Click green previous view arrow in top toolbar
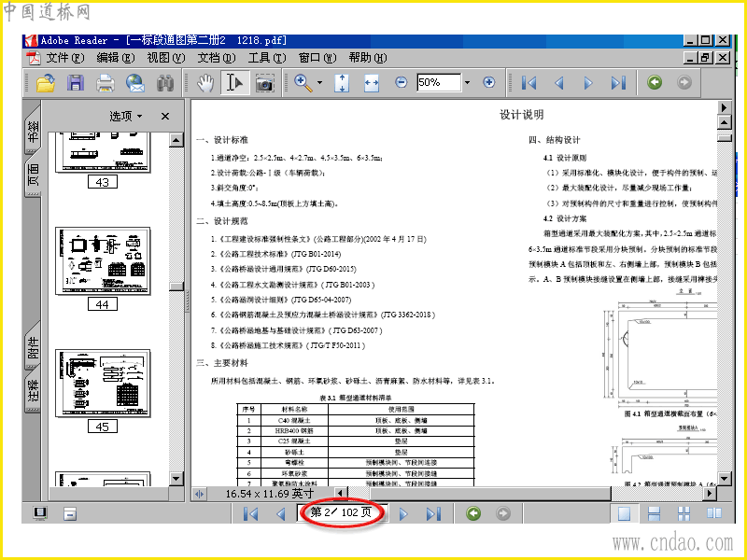The width and height of the screenshot is (747, 560). coord(655,82)
